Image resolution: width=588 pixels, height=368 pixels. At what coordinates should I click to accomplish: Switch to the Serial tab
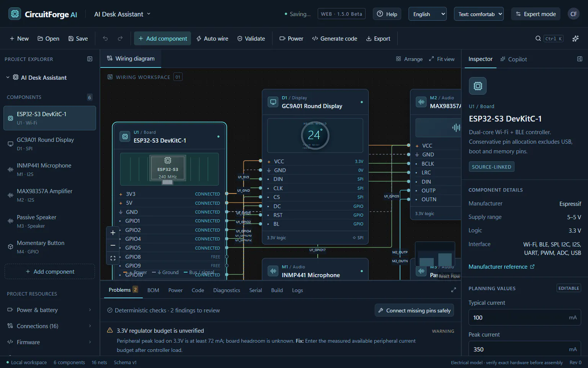tap(255, 290)
